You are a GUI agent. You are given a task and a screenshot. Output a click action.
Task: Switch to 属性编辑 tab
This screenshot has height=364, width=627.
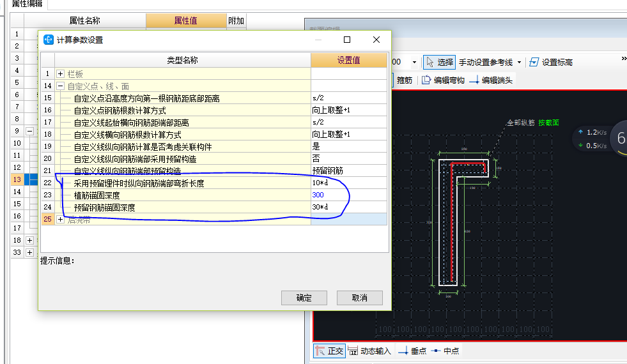click(27, 4)
